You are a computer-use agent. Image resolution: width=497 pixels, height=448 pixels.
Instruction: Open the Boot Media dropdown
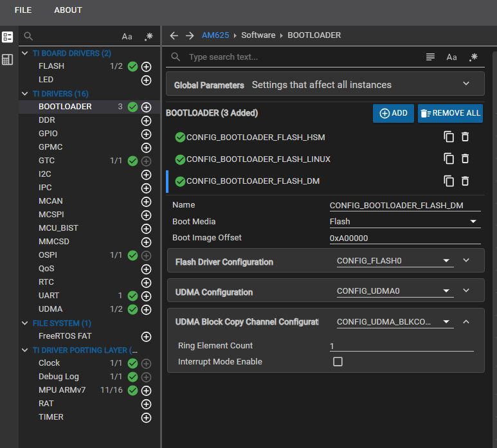(x=405, y=222)
